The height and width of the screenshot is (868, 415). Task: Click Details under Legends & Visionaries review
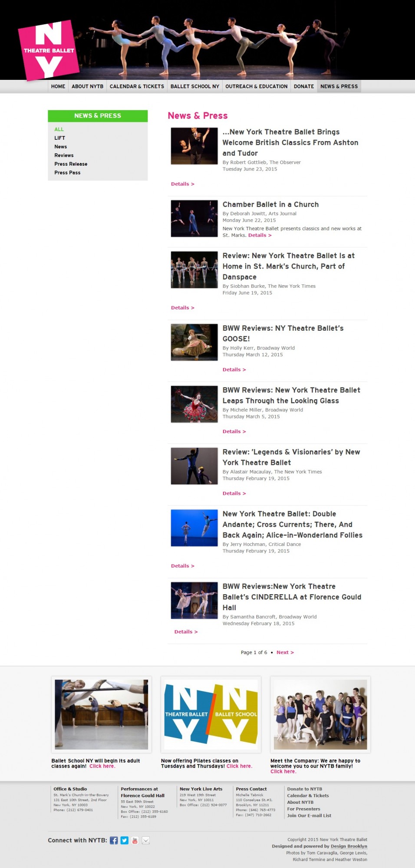[234, 493]
